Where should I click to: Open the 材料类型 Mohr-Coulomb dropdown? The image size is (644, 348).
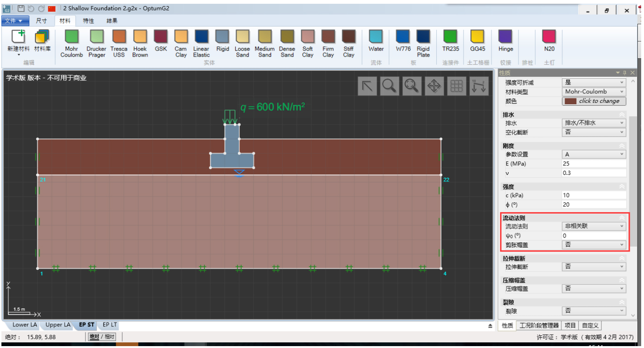pos(593,91)
